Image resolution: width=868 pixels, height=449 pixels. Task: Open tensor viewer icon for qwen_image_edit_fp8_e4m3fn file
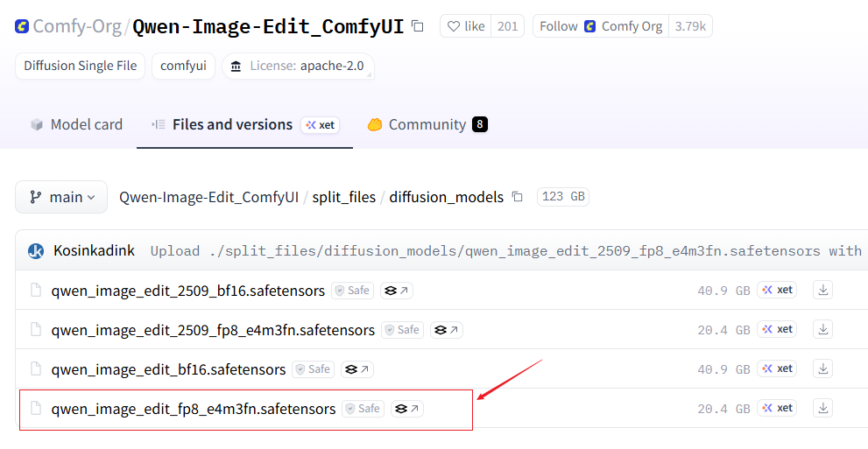point(407,410)
